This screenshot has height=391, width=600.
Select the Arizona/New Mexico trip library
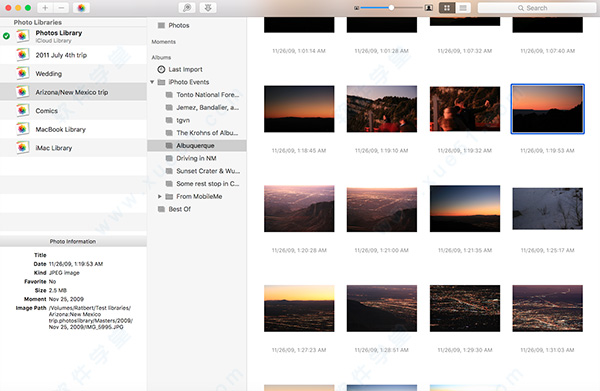click(73, 92)
